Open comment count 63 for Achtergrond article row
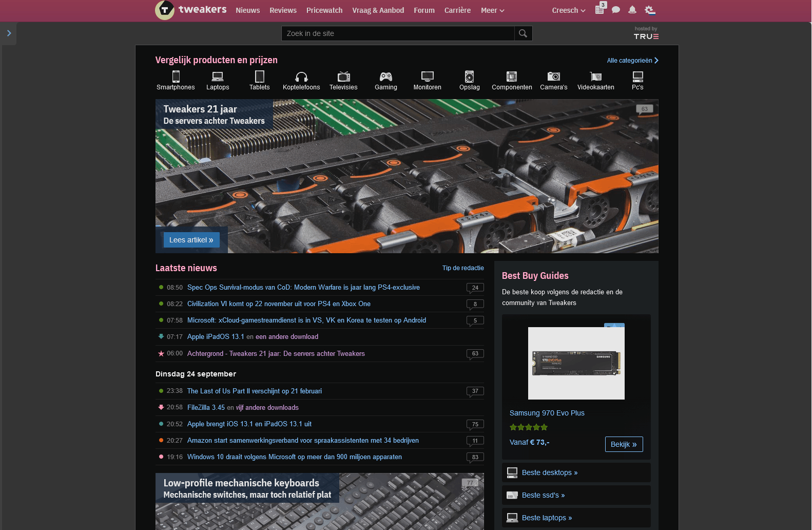Viewport: 812px width, 530px height. [x=475, y=354]
